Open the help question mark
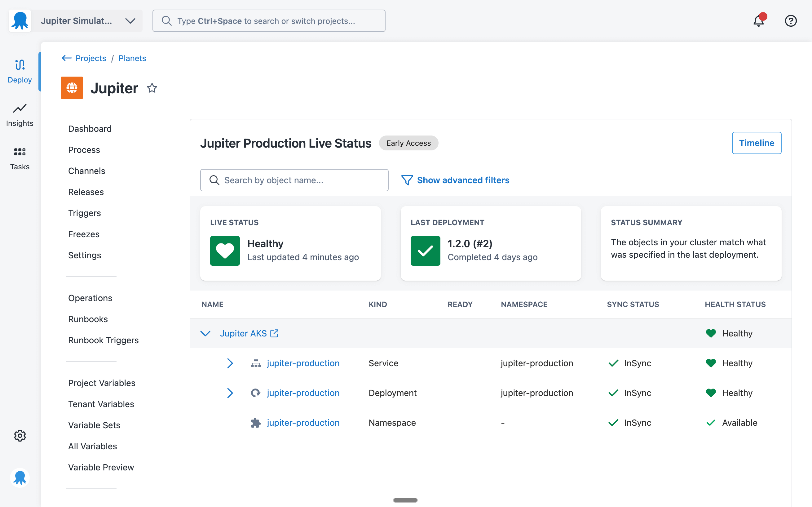This screenshot has height=507, width=812. coord(791,21)
